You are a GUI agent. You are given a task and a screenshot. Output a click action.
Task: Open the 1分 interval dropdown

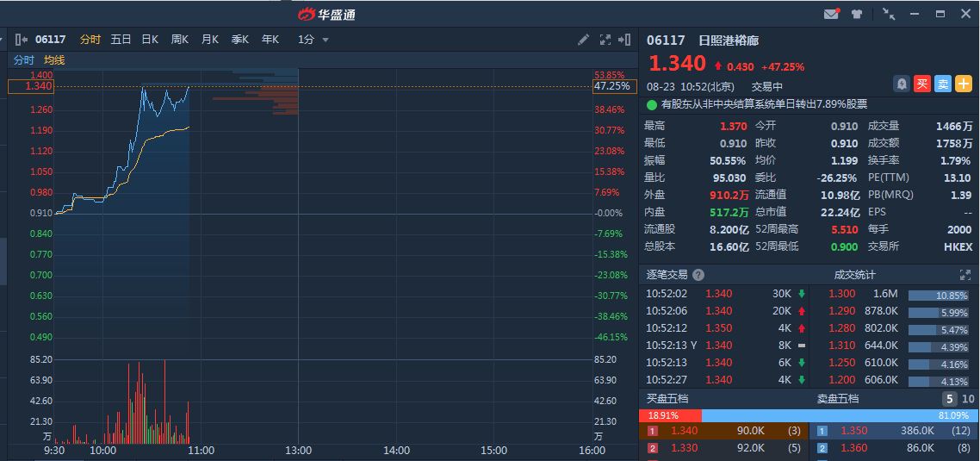pos(314,40)
